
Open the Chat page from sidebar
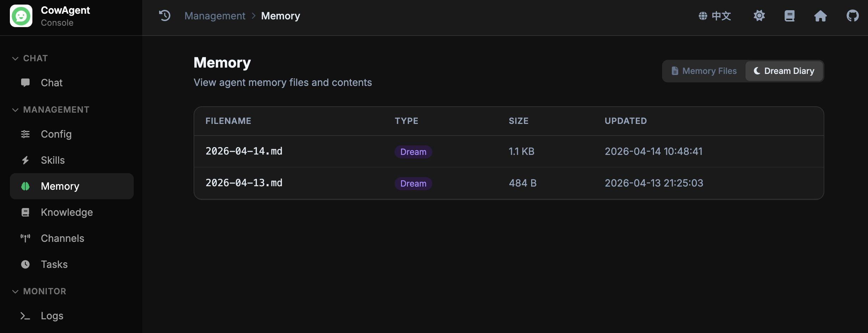pos(51,83)
